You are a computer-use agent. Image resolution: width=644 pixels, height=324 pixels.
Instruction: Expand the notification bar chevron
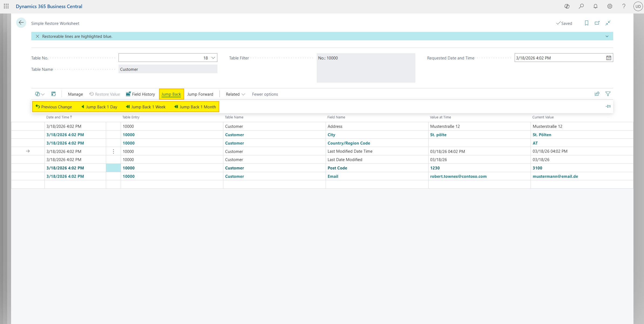[607, 36]
